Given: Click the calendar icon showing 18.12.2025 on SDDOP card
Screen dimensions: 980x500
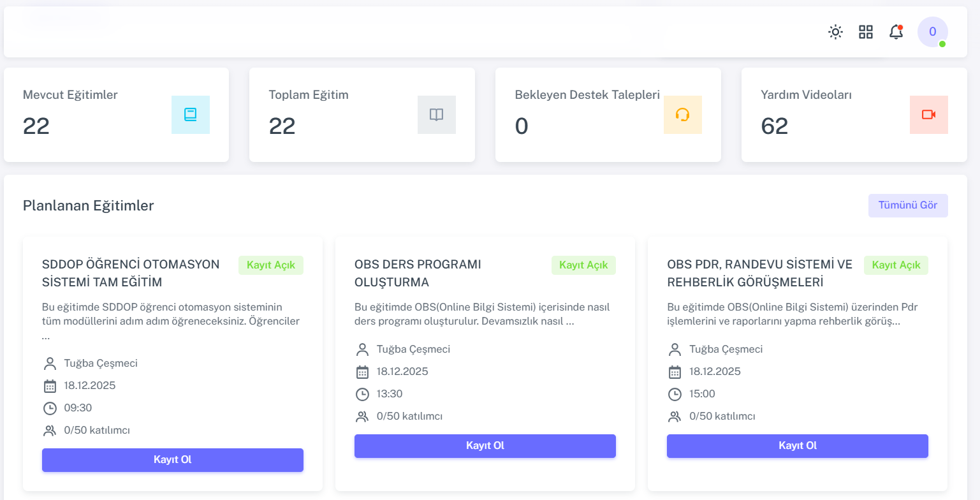Looking at the screenshot, I should (x=50, y=385).
